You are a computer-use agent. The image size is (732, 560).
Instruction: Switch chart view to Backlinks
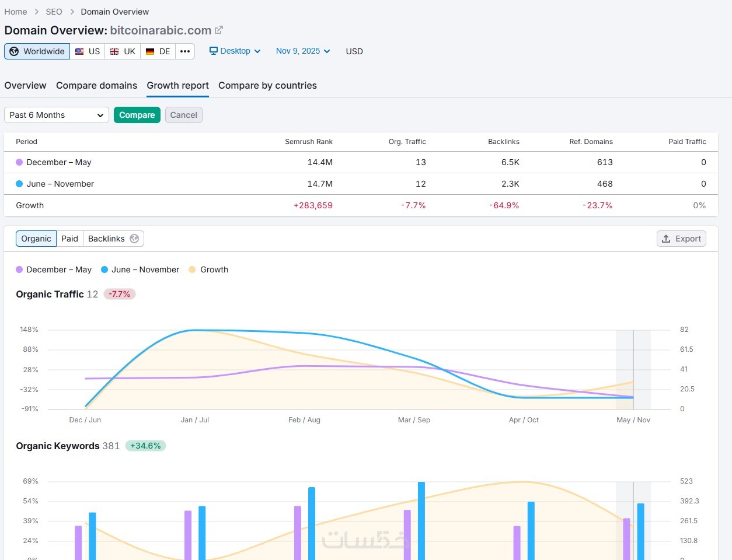[x=113, y=239]
